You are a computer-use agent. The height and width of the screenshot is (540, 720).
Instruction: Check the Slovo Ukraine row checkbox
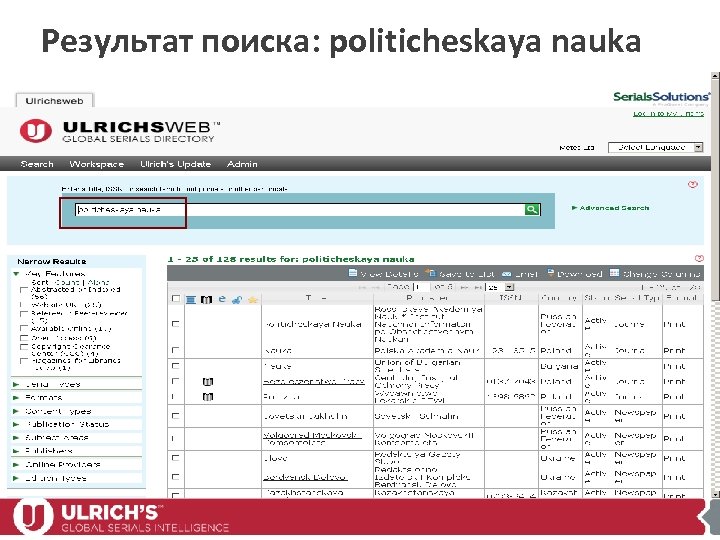coord(175,458)
